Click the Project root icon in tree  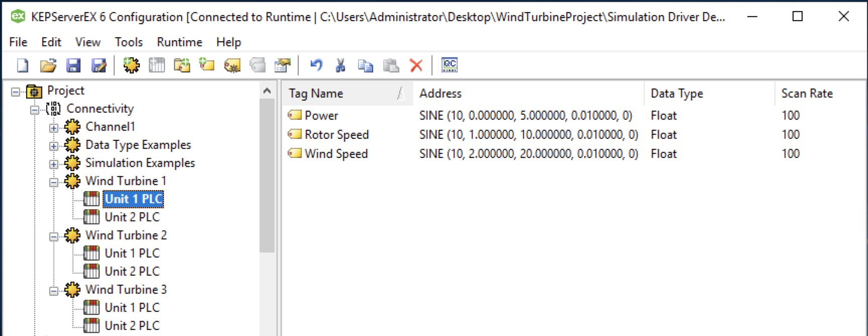34,91
